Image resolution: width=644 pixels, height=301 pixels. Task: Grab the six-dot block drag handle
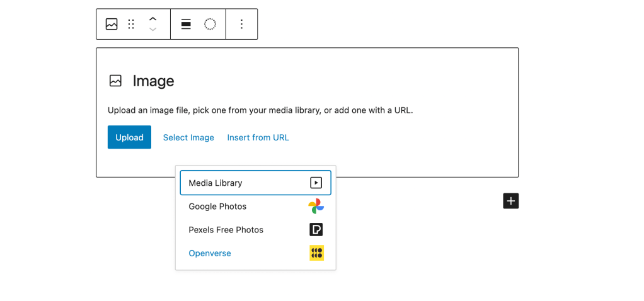[x=131, y=24]
